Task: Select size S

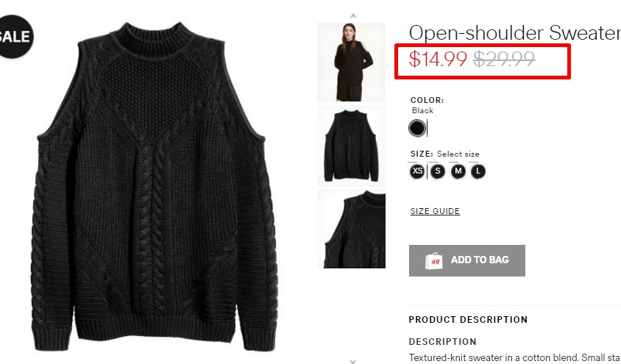Action: tap(438, 171)
